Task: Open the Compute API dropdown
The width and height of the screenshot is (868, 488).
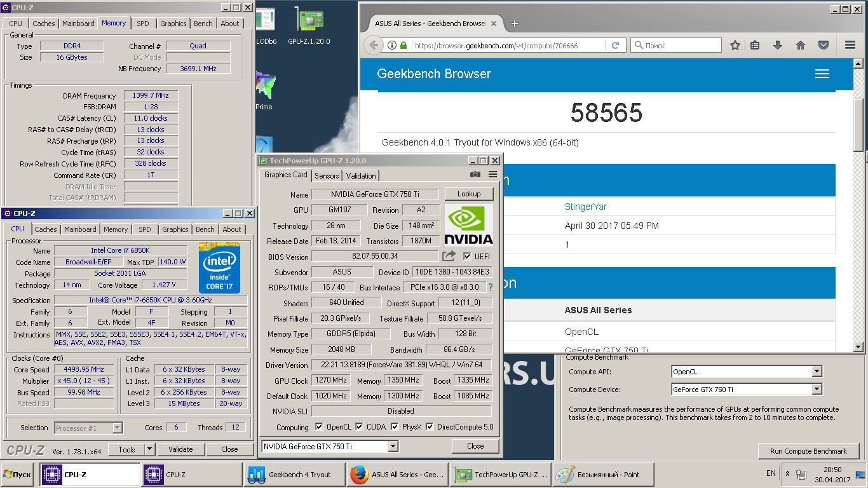Action: pos(817,372)
